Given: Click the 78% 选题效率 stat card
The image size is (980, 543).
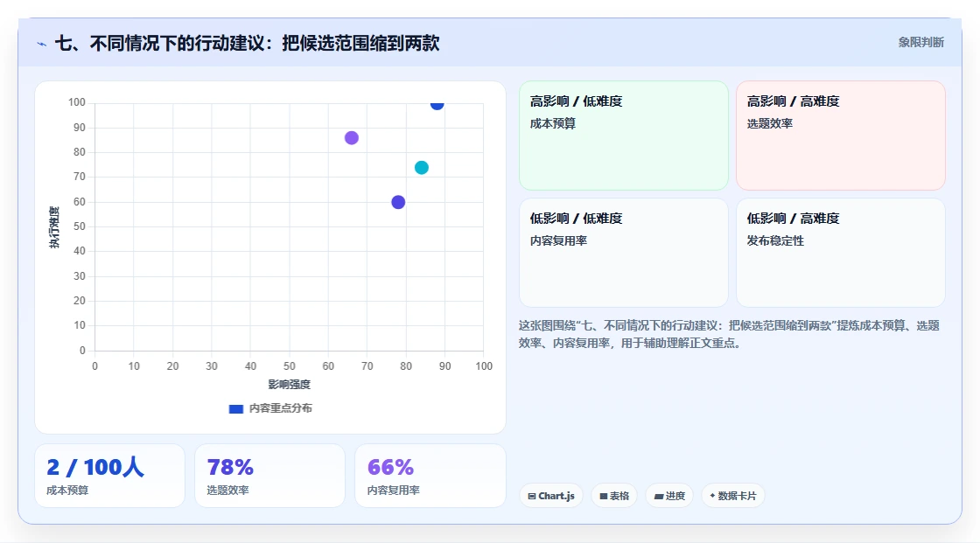Looking at the screenshot, I should coord(270,476).
